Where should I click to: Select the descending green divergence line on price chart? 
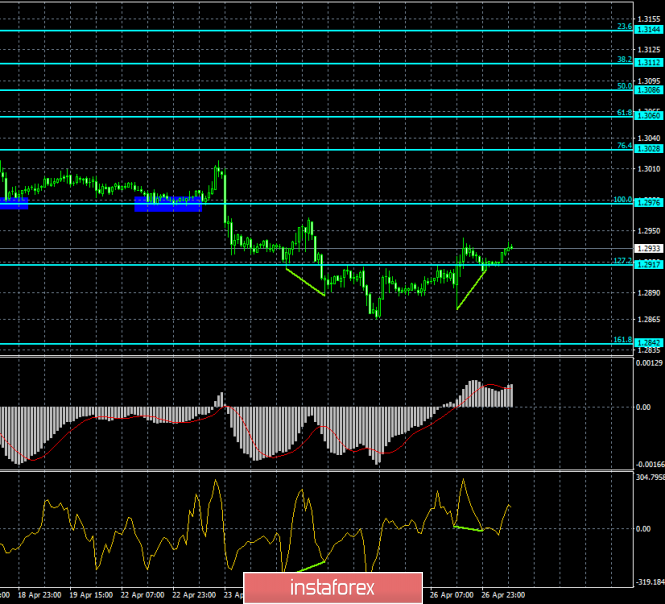306,282
